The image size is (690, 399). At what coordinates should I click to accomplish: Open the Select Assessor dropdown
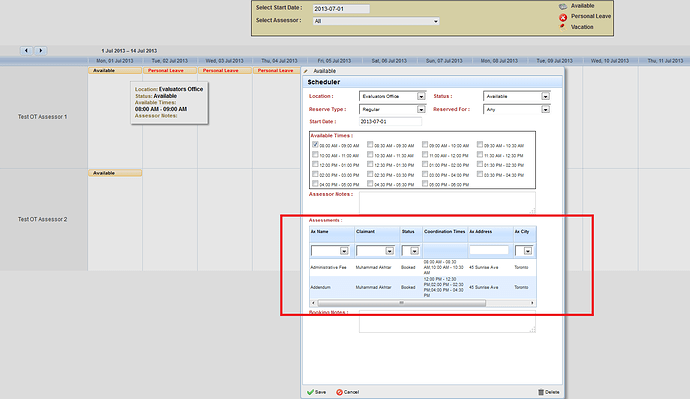point(376,21)
